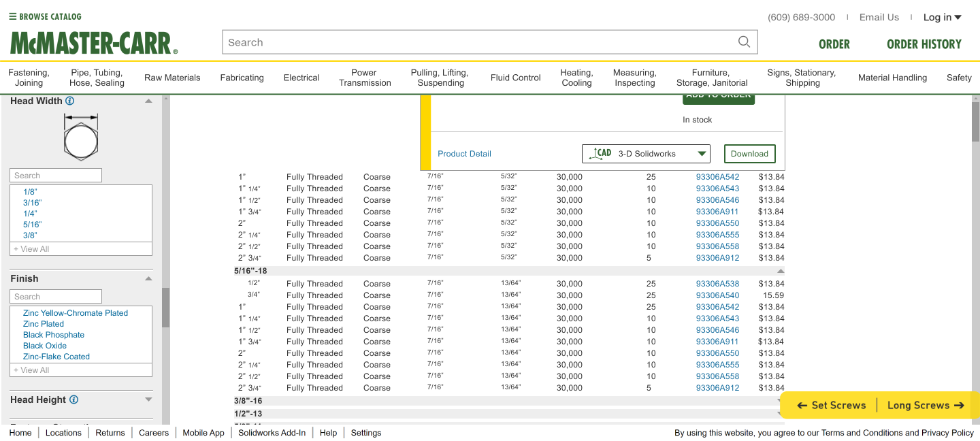Open the Log in dropdown
Image resolution: width=980 pixels, height=441 pixels.
942,17
